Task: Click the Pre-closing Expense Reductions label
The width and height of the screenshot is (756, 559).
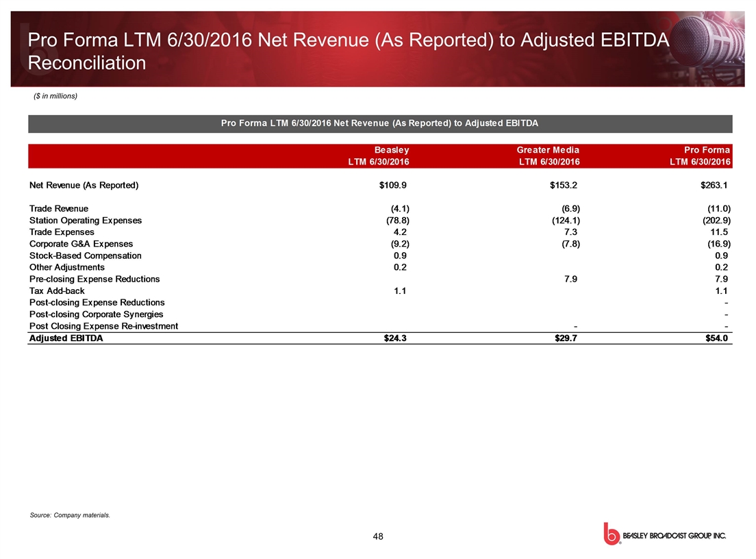Action: (94, 279)
